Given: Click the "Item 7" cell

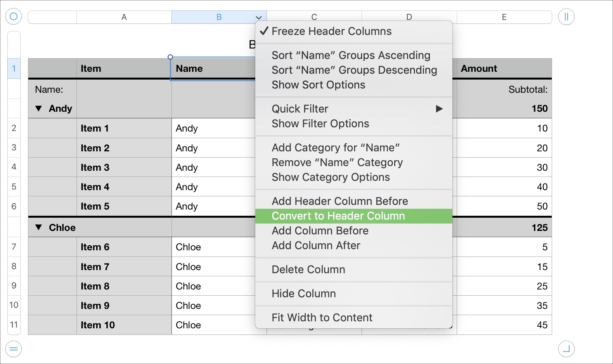Looking at the screenshot, I should tap(124, 267).
